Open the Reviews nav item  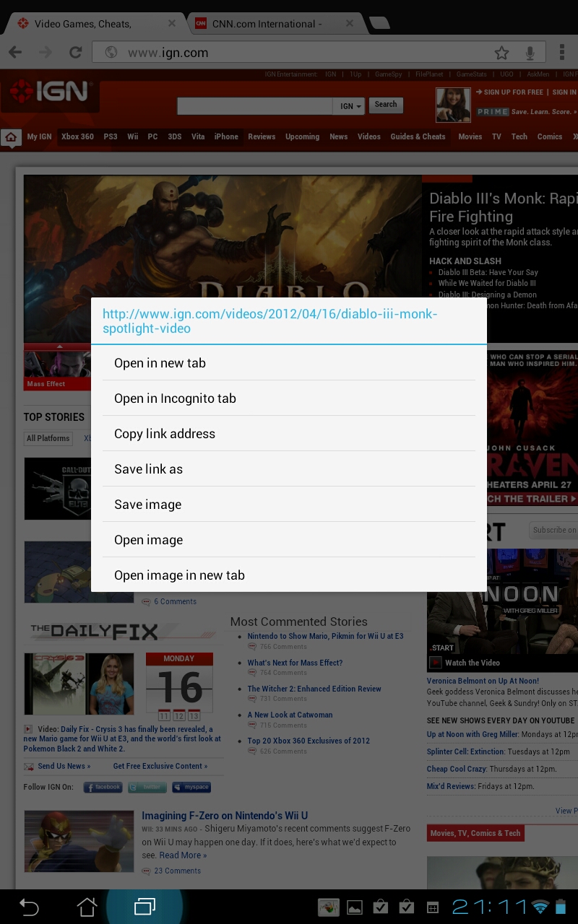(x=262, y=136)
